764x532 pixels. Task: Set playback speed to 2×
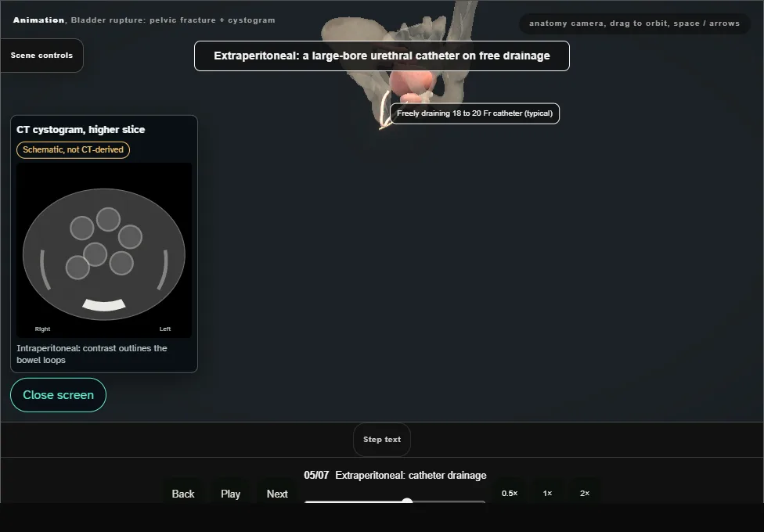pyautogui.click(x=585, y=493)
